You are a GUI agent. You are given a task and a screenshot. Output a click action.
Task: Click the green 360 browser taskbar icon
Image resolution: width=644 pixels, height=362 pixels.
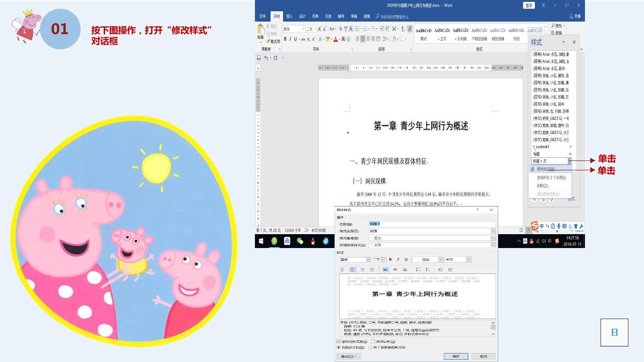pyautogui.click(x=274, y=241)
